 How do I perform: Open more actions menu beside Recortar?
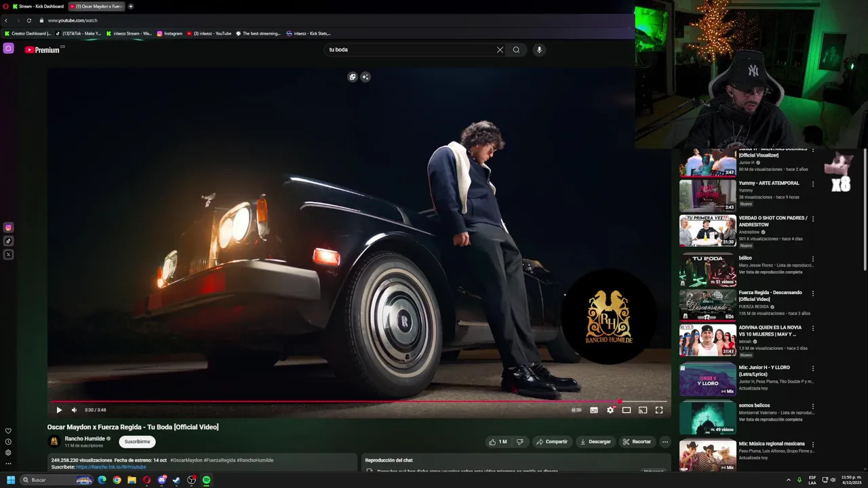tap(665, 442)
